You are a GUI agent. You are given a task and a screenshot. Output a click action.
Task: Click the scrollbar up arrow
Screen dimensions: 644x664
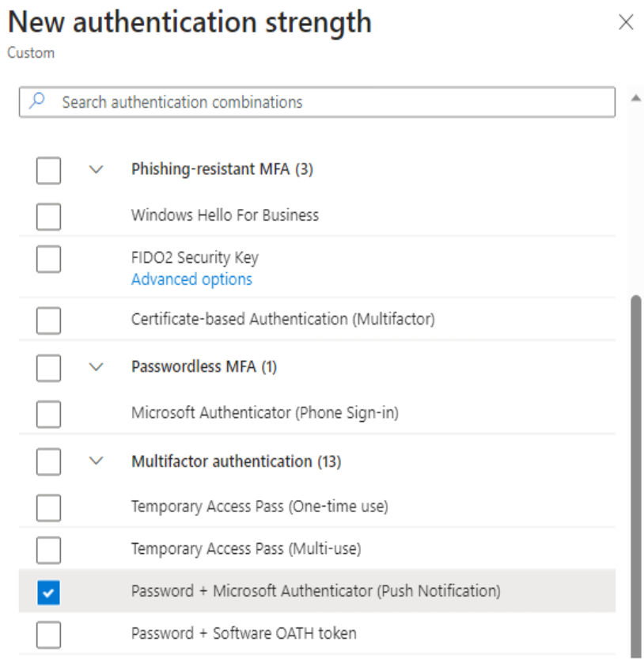click(635, 98)
